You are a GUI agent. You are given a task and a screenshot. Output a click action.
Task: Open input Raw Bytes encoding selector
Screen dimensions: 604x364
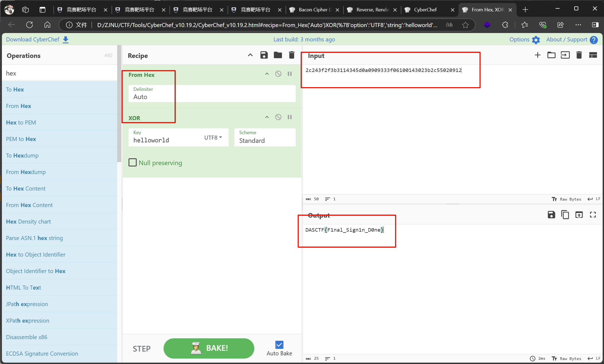tap(566, 199)
